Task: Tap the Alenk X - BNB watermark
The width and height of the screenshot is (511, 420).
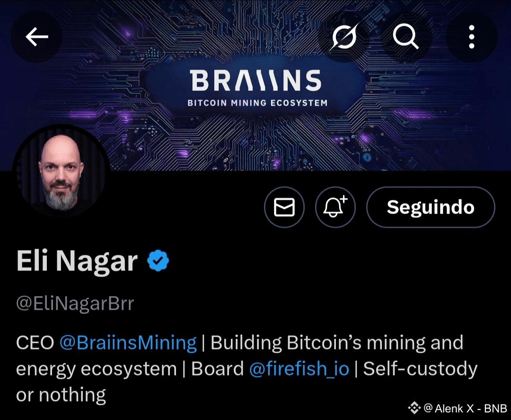Action: (466, 408)
